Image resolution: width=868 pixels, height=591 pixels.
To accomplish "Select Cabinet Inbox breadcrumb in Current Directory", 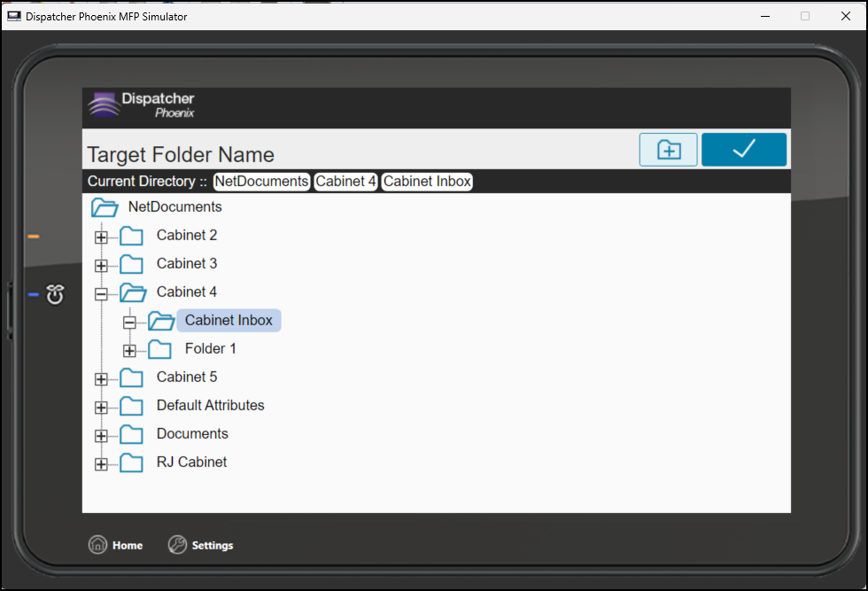I will 427,181.
